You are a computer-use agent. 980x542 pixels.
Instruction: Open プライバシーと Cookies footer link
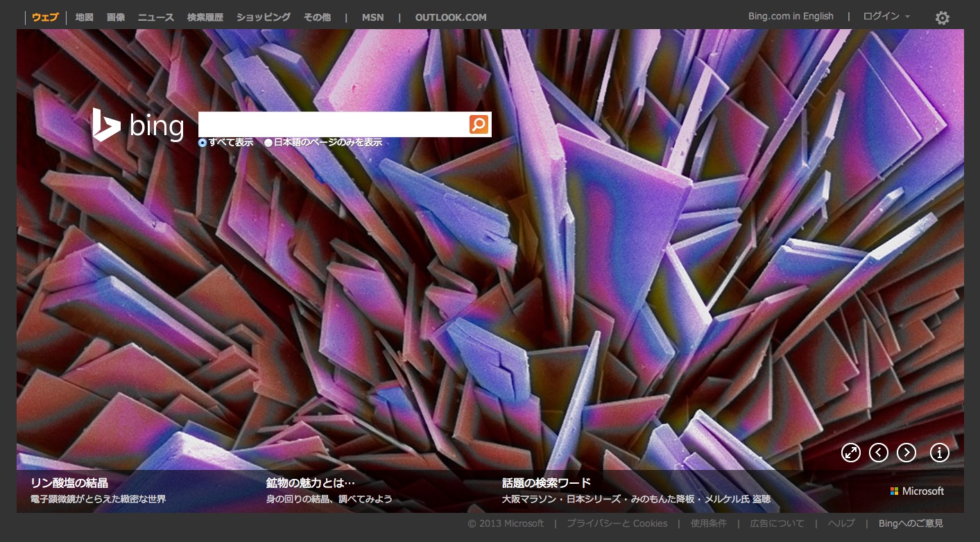617,523
